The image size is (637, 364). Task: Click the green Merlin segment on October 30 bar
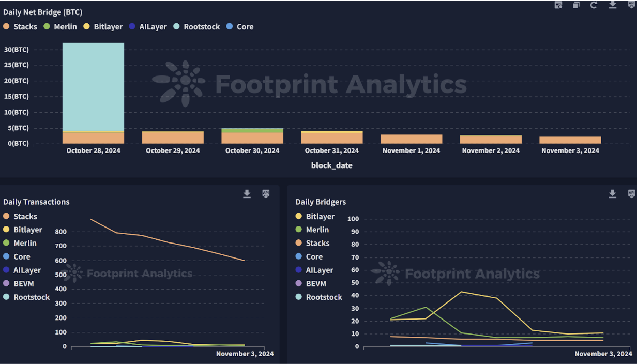tap(252, 131)
